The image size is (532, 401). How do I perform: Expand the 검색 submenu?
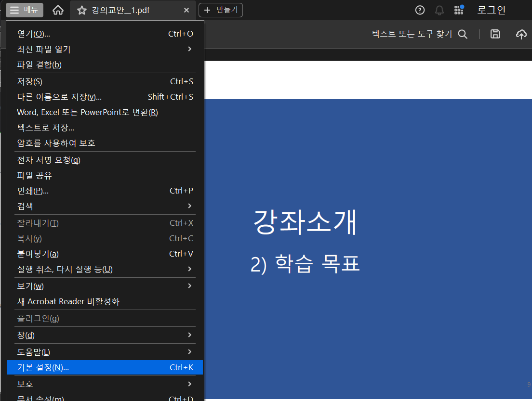coord(105,206)
